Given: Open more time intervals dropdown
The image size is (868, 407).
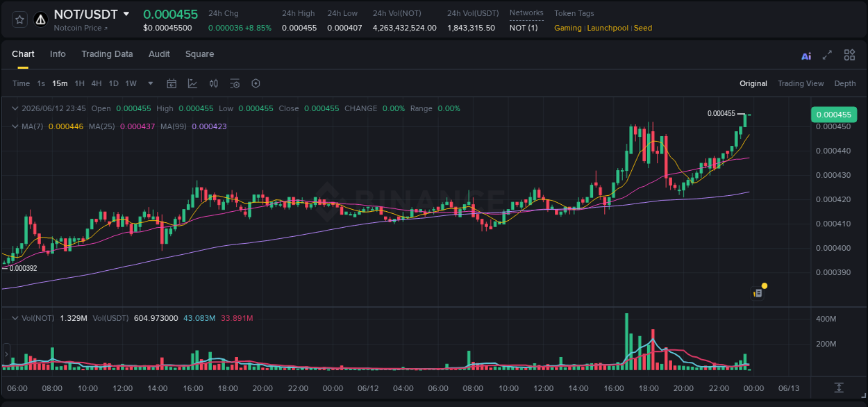Looking at the screenshot, I should 151,83.
